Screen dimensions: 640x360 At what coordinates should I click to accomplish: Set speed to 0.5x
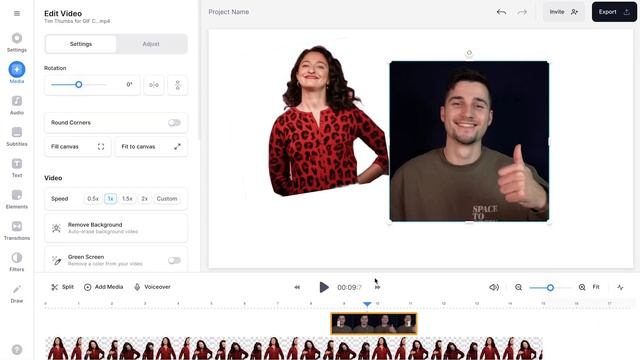(93, 199)
